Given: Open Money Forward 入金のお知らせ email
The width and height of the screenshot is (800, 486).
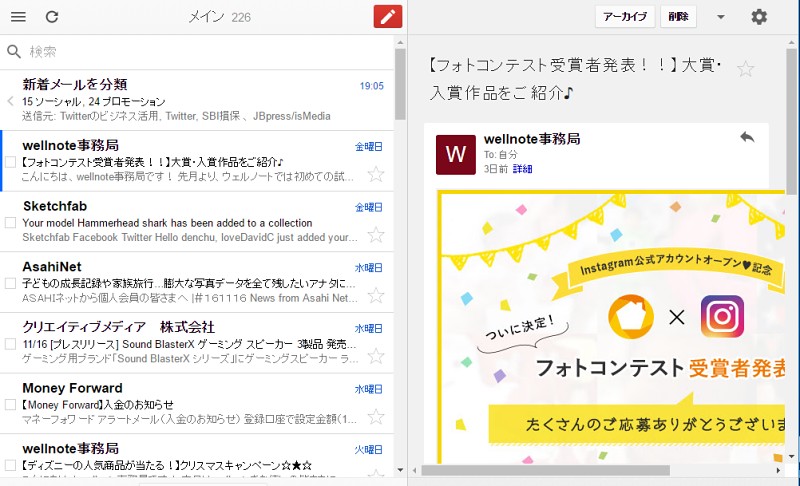Looking at the screenshot, I should [x=197, y=404].
